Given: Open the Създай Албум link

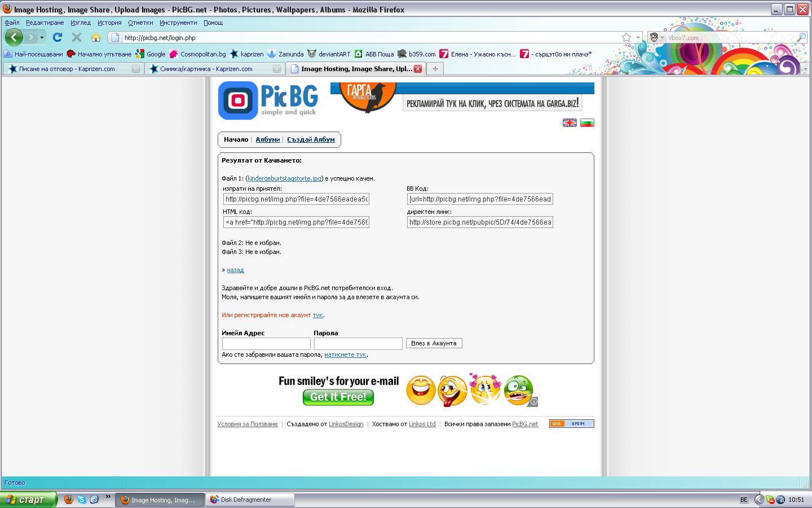Looking at the screenshot, I should (x=311, y=139).
